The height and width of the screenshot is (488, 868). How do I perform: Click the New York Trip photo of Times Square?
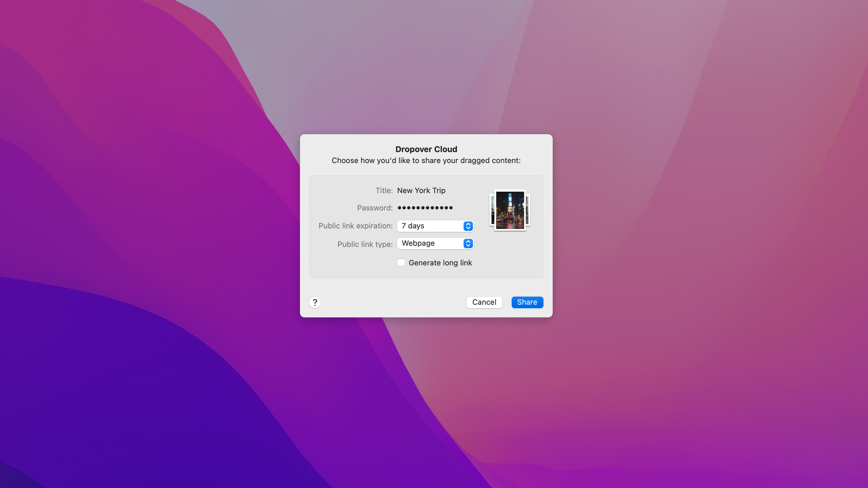point(509,210)
